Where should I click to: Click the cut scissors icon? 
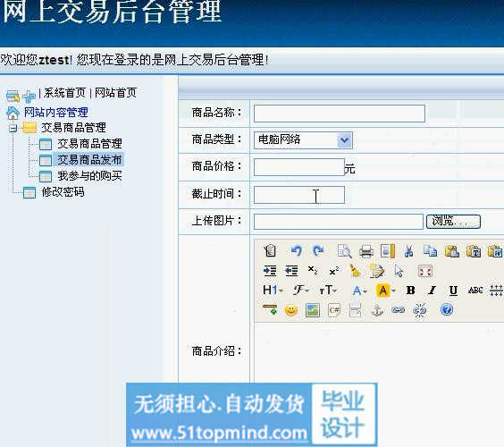(408, 251)
